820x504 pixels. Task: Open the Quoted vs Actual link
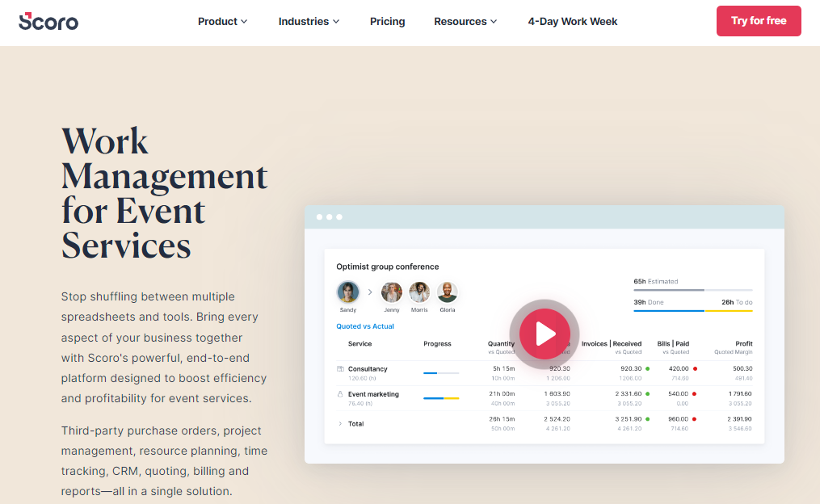tap(365, 326)
